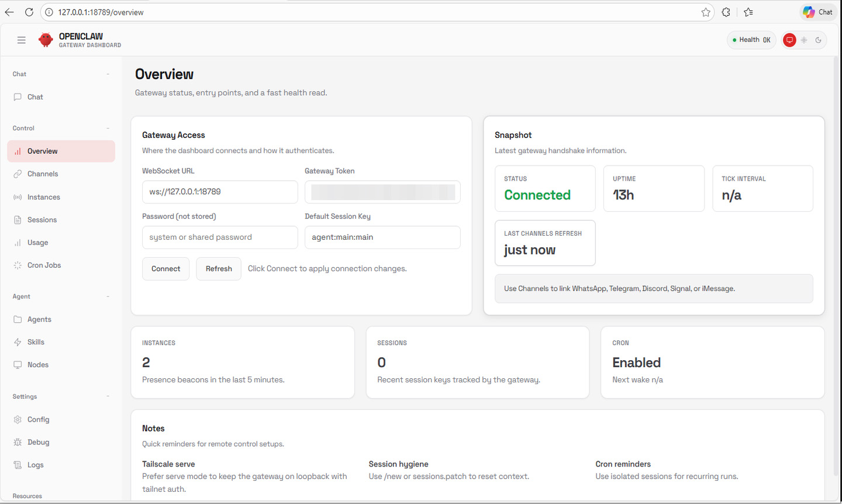Click the Refresh button
This screenshot has height=504, width=842.
pyautogui.click(x=219, y=269)
